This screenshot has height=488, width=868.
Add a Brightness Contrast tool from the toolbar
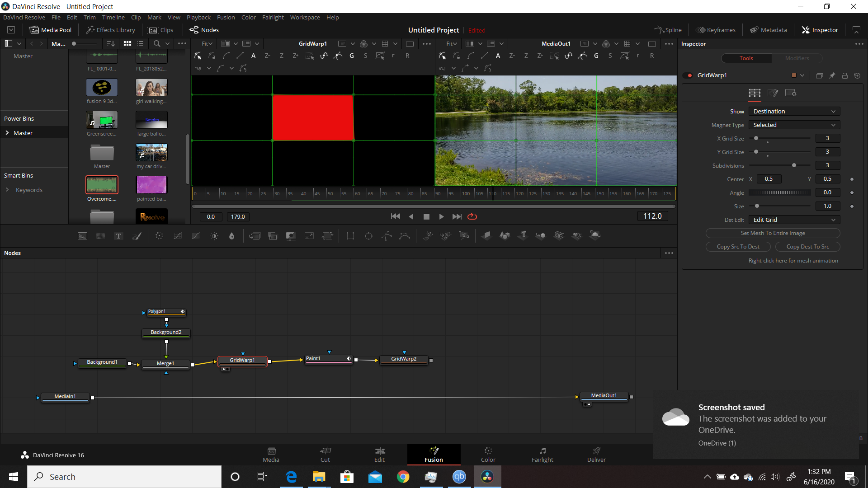coord(214,236)
